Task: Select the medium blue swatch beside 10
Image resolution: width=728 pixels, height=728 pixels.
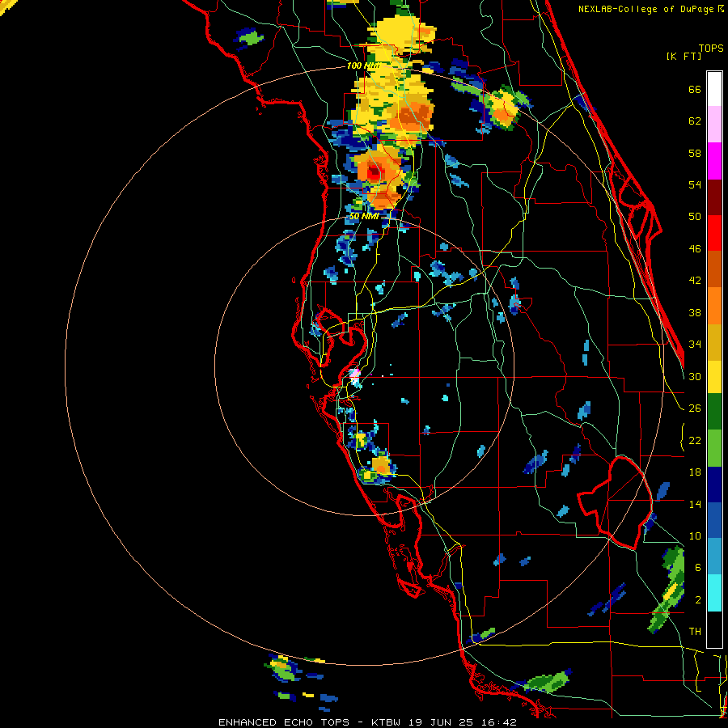Action: (714, 521)
